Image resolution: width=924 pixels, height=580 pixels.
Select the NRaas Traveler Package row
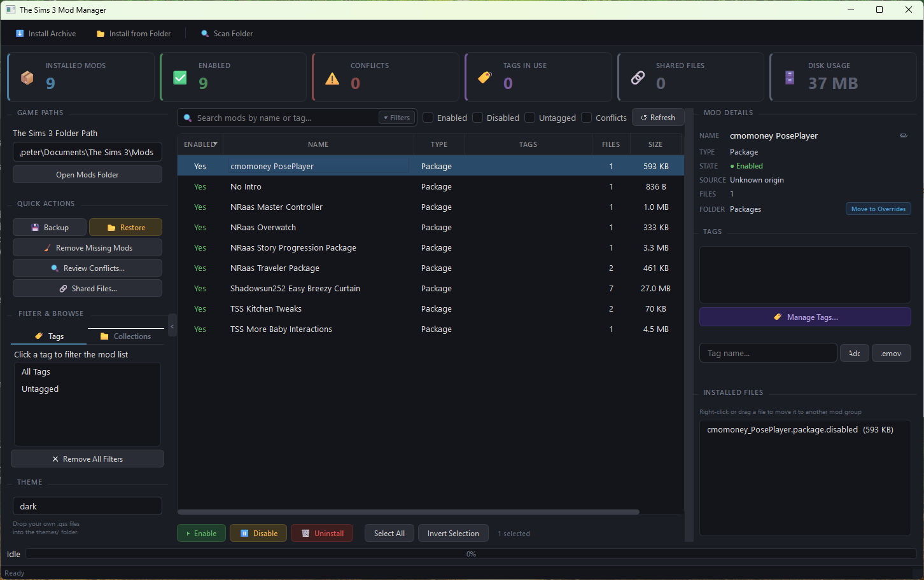pyautogui.click(x=430, y=268)
